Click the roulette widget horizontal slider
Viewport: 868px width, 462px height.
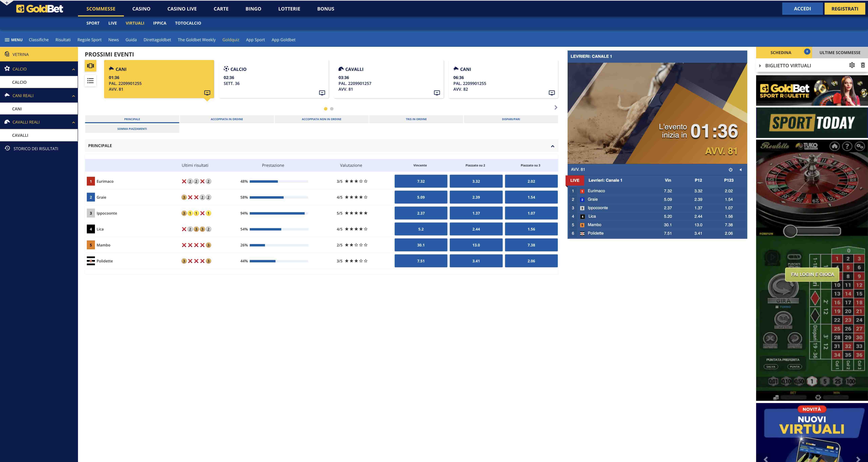pos(812,231)
